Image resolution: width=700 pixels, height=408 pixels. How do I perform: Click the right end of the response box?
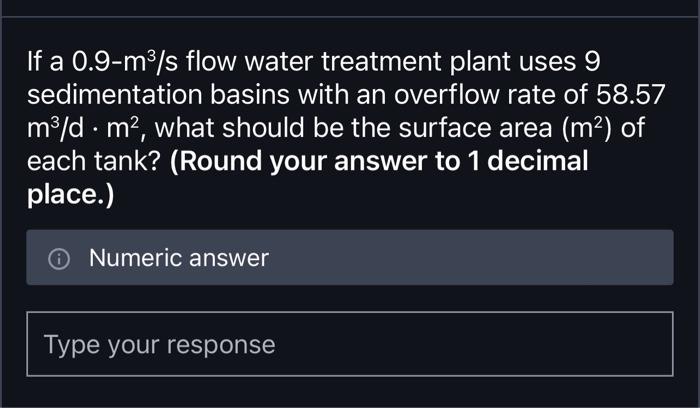pos(650,344)
